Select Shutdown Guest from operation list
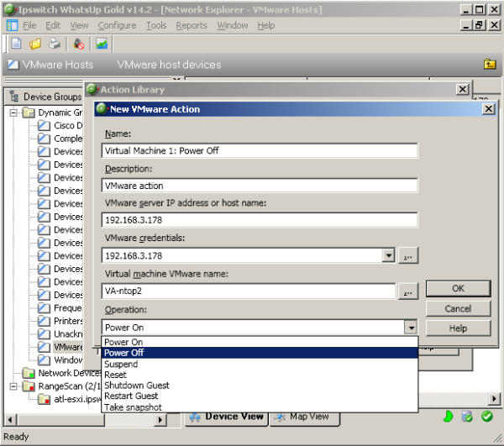The image size is (504, 446). coord(136,386)
